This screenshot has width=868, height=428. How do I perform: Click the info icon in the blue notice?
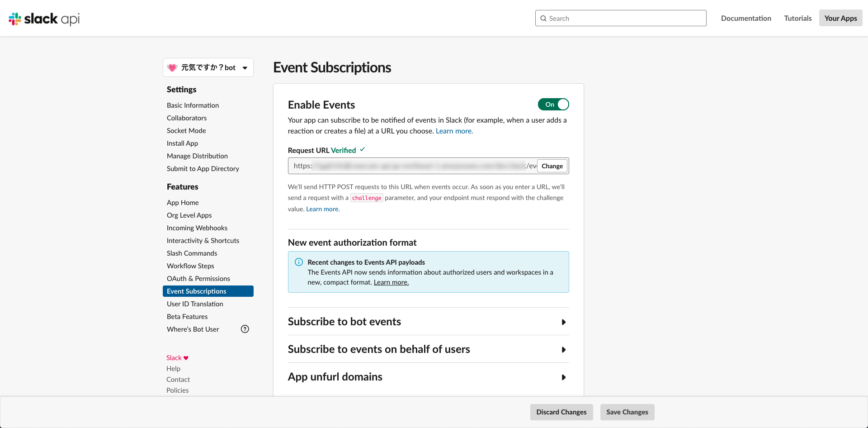pyautogui.click(x=298, y=262)
